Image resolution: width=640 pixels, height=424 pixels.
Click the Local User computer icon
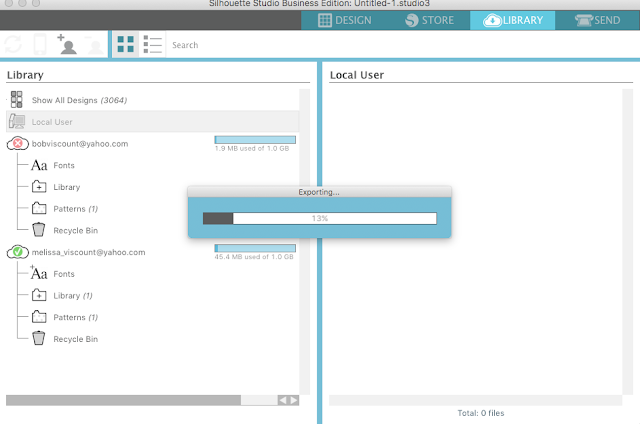17,122
